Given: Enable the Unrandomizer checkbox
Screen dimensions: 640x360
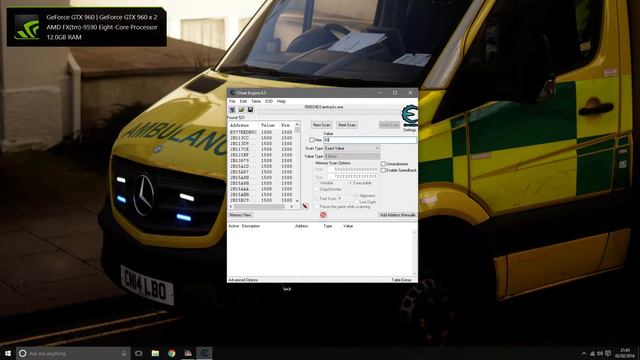Looking at the screenshot, I should pos(383,164).
